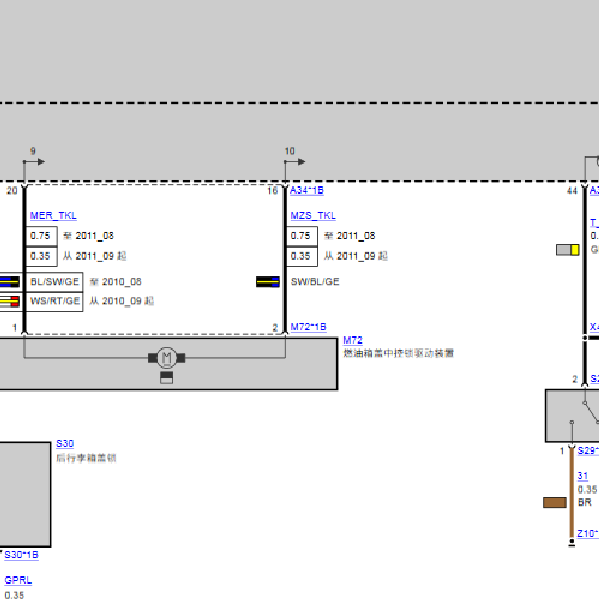
Task: Click the gray-yellow wire color swatch
Action: coord(568,250)
